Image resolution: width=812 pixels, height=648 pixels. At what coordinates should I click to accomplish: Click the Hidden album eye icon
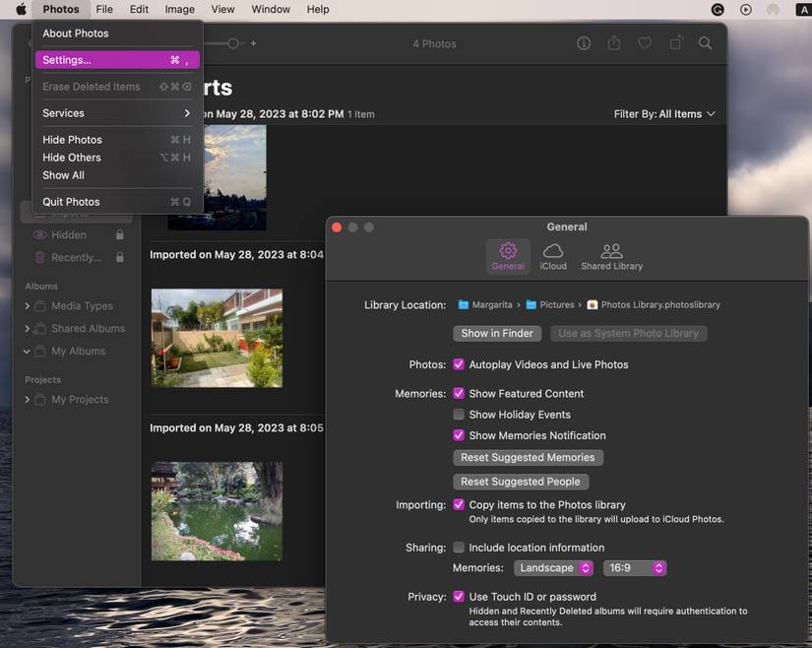pyautogui.click(x=40, y=234)
